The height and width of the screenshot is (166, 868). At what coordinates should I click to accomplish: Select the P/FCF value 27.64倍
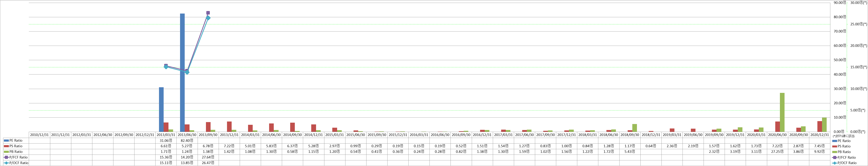208,157
